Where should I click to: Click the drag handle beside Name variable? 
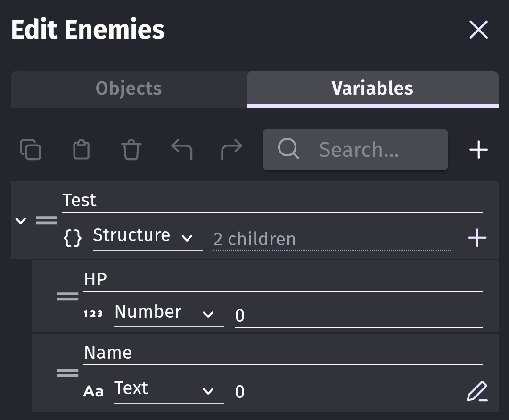pyautogui.click(x=68, y=372)
